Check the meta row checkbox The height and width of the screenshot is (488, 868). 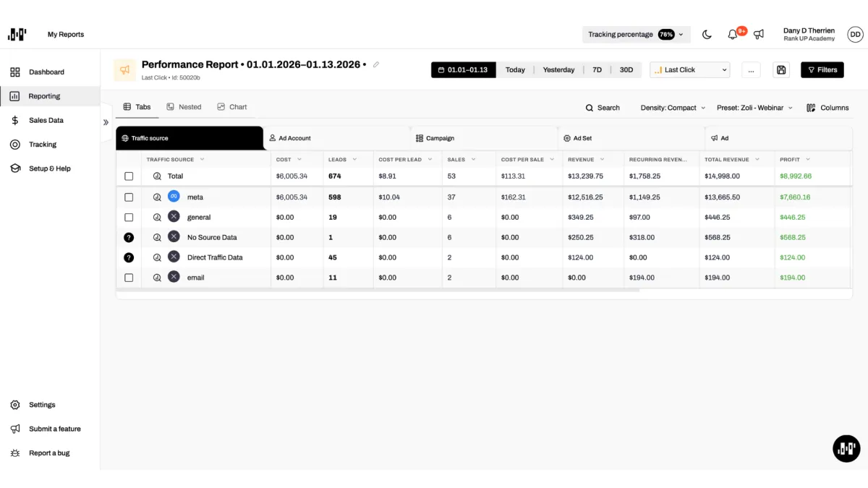point(129,197)
